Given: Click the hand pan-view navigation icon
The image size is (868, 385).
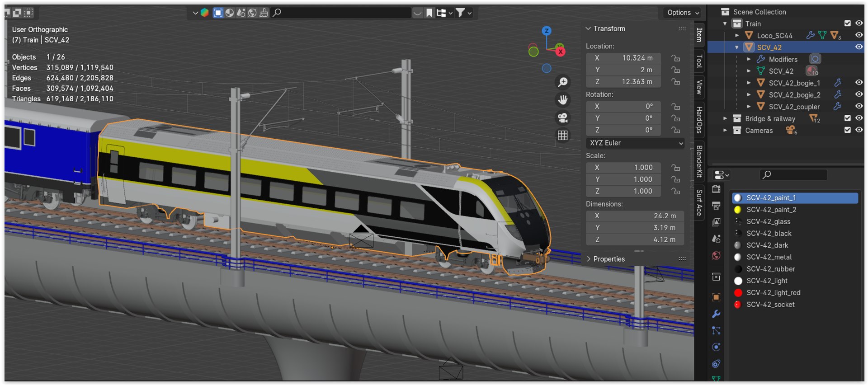Looking at the screenshot, I should coord(562,100).
